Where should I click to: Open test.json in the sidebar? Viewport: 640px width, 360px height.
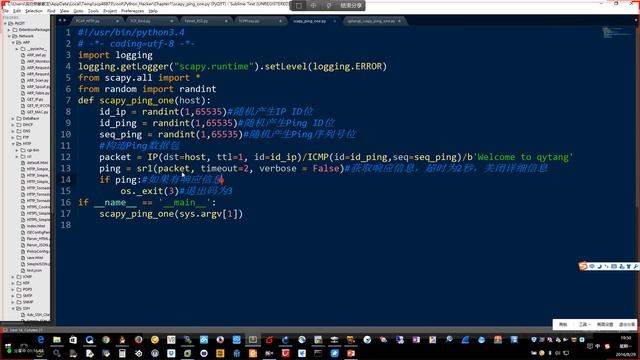point(34,270)
